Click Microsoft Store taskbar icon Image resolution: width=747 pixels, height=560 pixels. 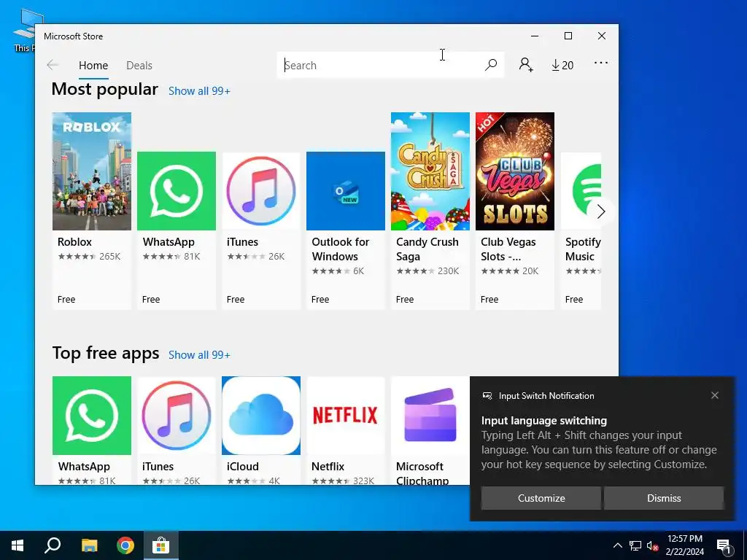(x=161, y=545)
